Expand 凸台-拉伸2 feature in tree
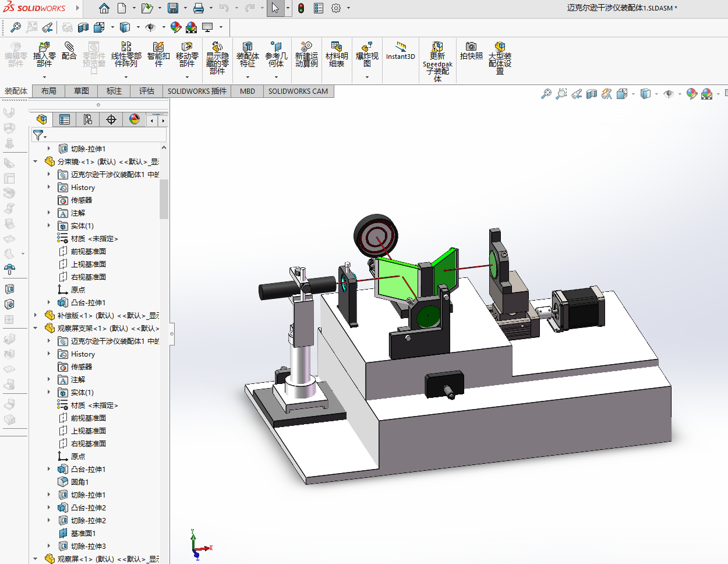Image resolution: width=728 pixels, height=564 pixels. coord(49,507)
